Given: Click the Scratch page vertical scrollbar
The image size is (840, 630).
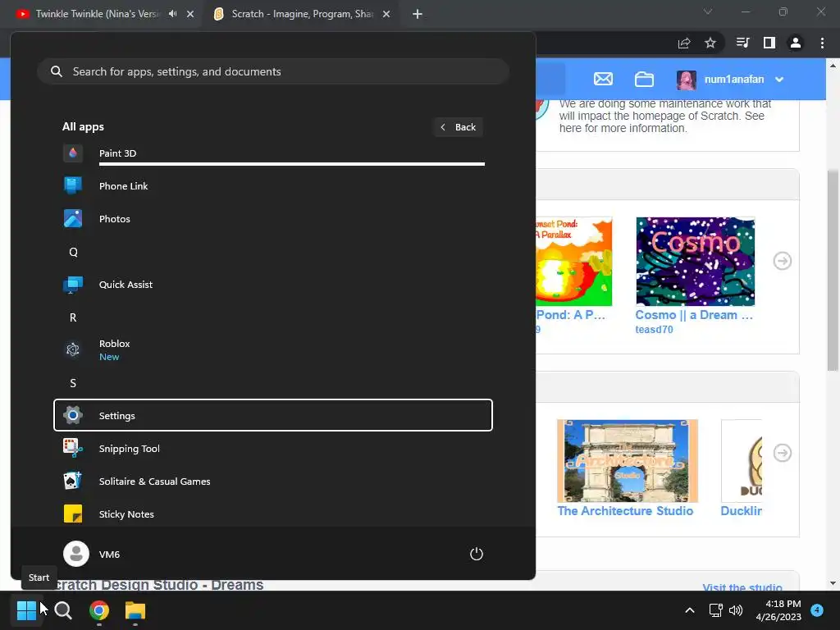Looking at the screenshot, I should (833, 269).
